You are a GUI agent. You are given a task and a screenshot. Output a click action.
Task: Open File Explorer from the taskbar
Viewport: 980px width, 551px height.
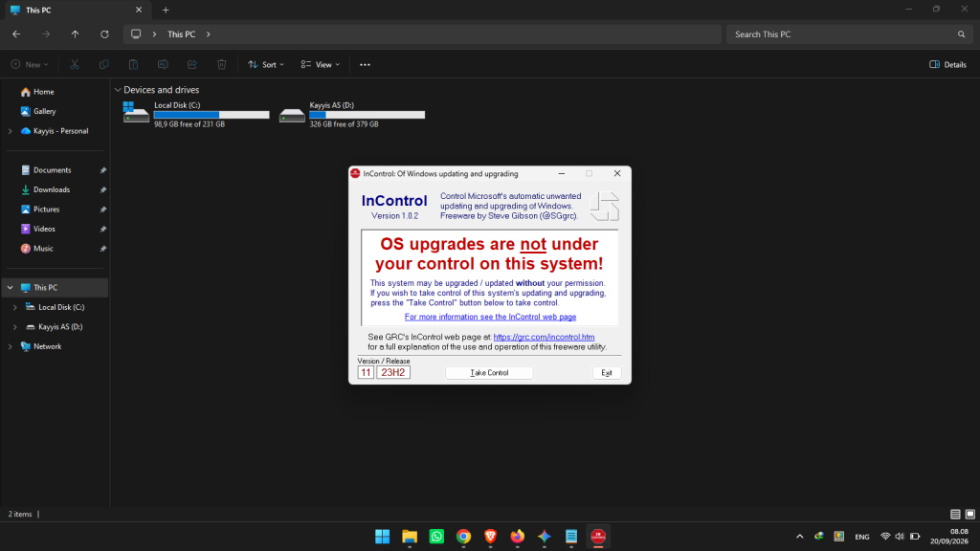click(410, 536)
